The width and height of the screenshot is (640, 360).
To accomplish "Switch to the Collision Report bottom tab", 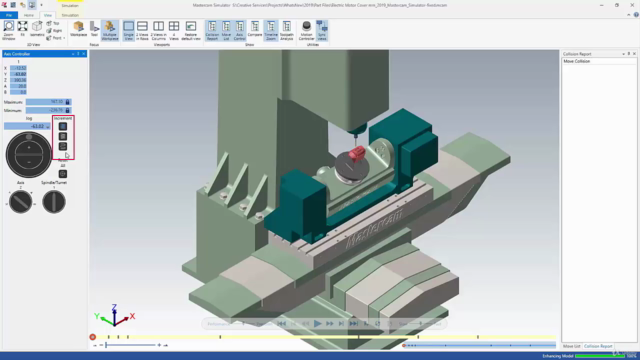I will click(x=598, y=346).
